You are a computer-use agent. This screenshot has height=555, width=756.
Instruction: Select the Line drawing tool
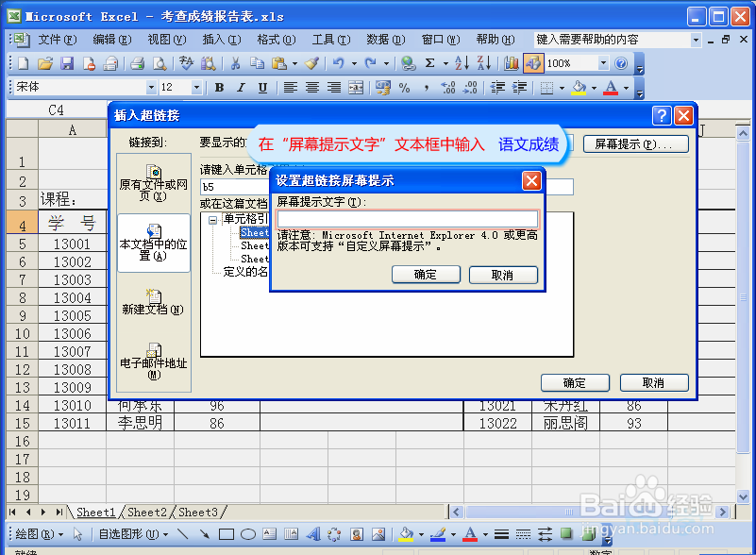[x=182, y=534]
